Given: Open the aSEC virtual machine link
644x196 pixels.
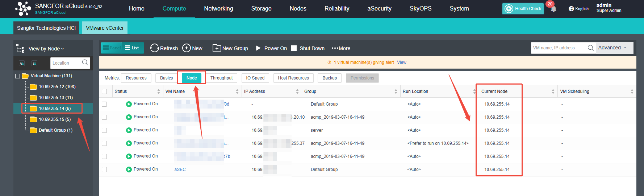Looking at the screenshot, I should [180, 170].
